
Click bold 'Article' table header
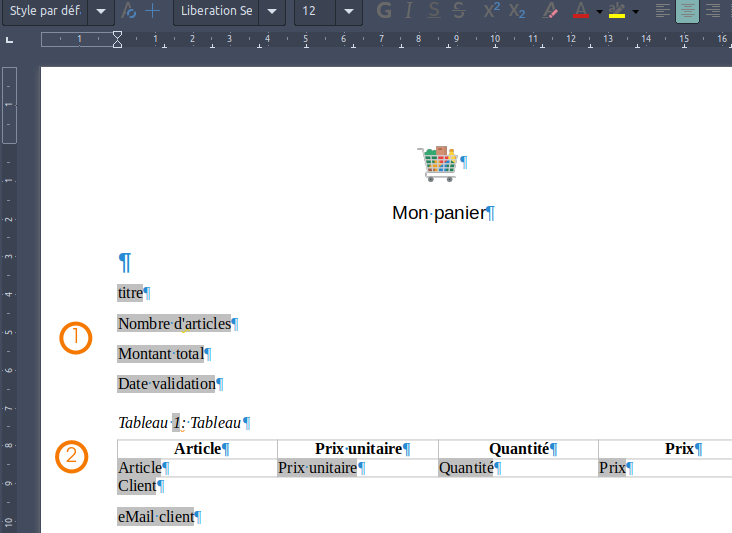pos(197,449)
